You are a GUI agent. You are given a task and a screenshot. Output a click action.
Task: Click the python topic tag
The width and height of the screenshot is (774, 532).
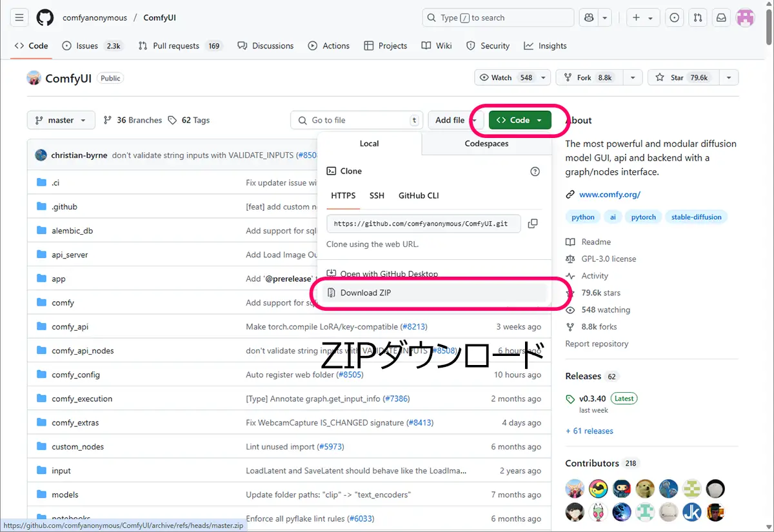583,217
